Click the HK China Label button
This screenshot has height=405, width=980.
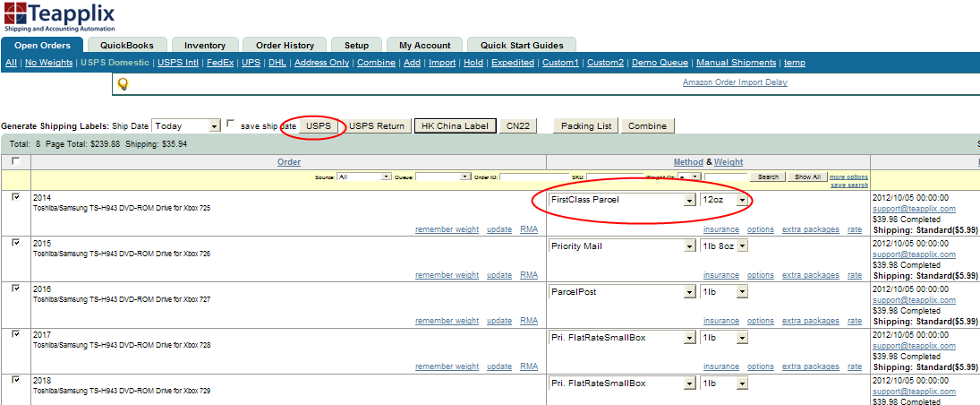pyautogui.click(x=455, y=125)
